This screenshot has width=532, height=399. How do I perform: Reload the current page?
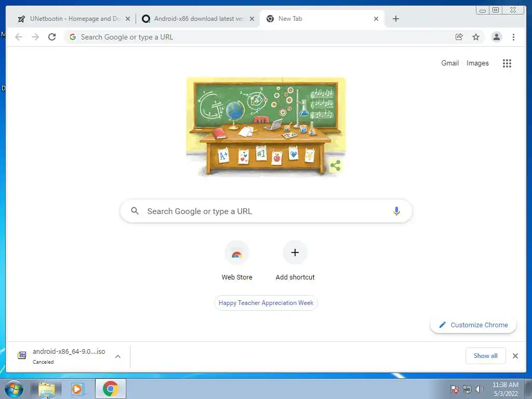pos(52,37)
